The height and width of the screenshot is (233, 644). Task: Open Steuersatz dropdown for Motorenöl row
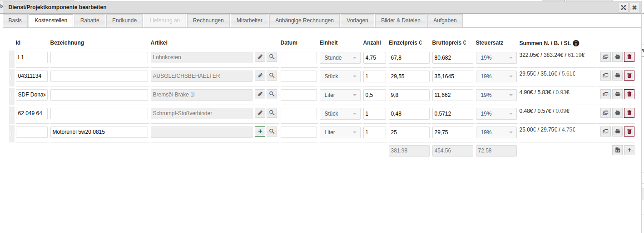pos(496,132)
